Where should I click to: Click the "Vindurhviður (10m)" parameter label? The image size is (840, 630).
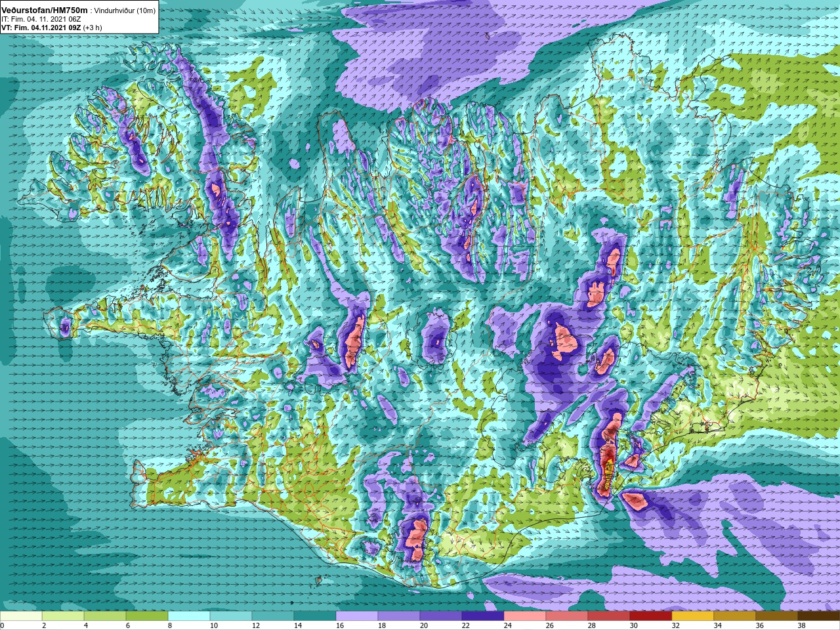click(125, 11)
